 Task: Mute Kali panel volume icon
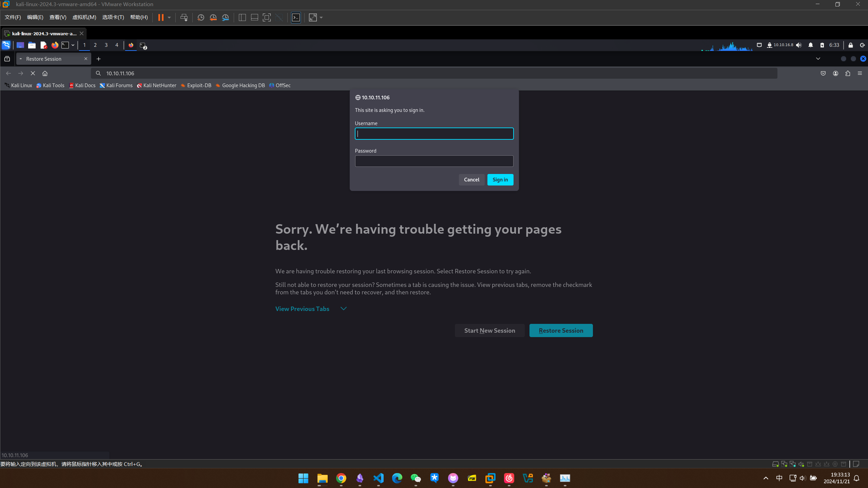(x=799, y=45)
